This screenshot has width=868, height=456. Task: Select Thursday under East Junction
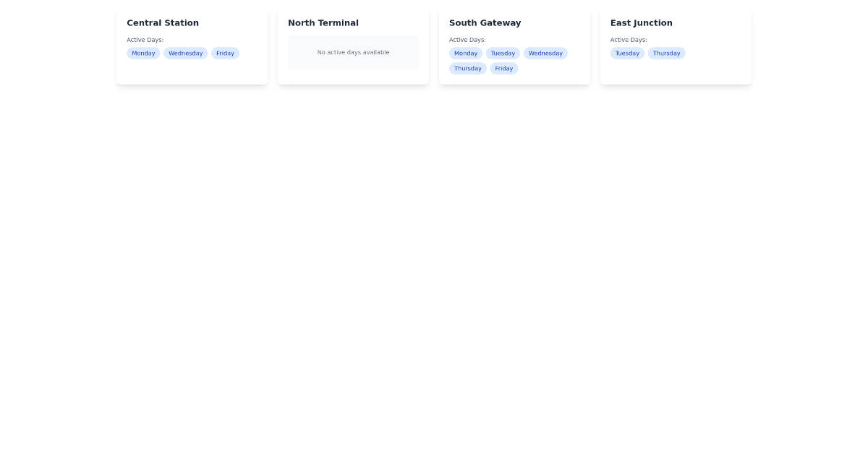coord(666,53)
